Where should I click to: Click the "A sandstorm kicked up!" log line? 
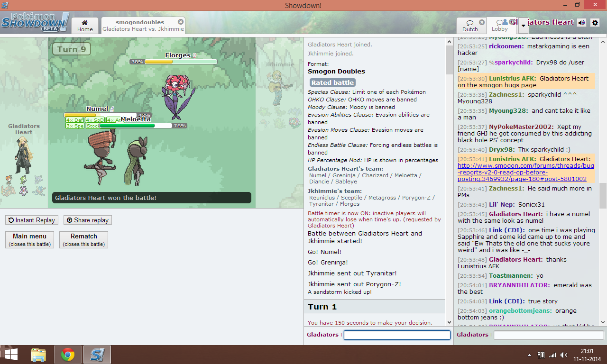(340, 292)
